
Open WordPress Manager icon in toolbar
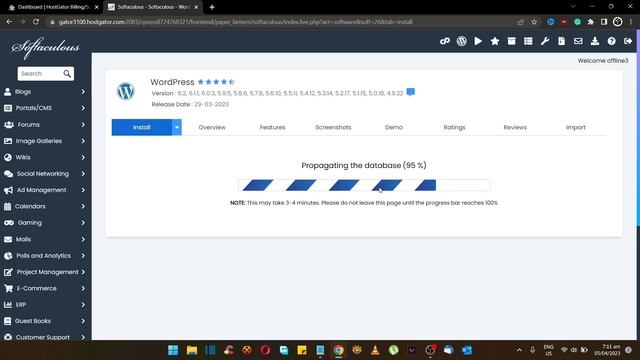tap(462, 41)
